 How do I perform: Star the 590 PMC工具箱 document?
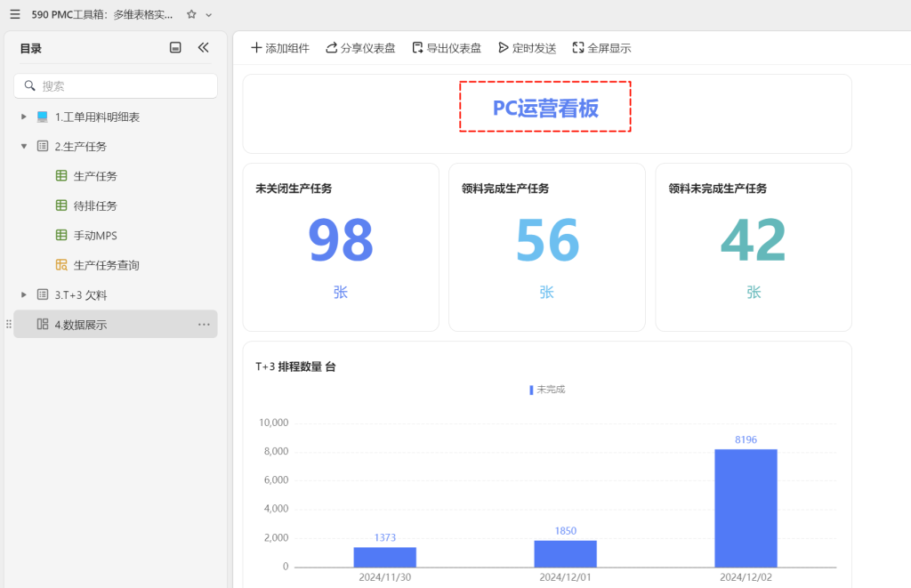click(x=191, y=14)
